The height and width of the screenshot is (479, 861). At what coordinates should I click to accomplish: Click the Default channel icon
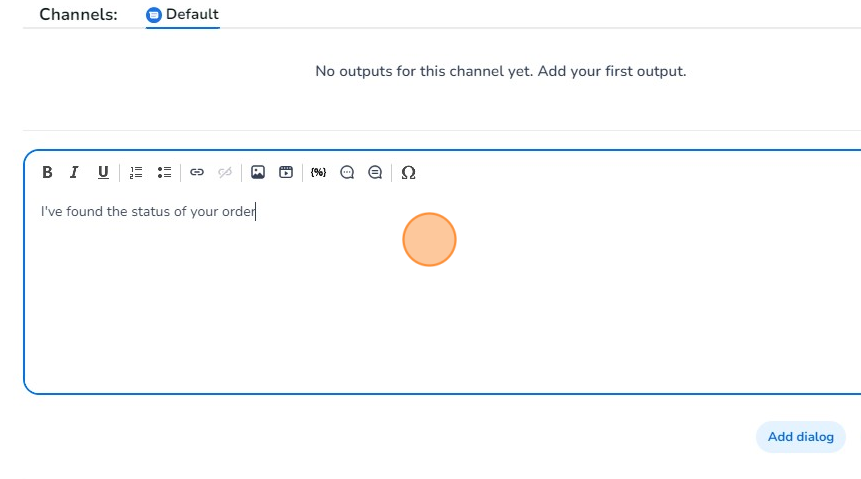(154, 15)
